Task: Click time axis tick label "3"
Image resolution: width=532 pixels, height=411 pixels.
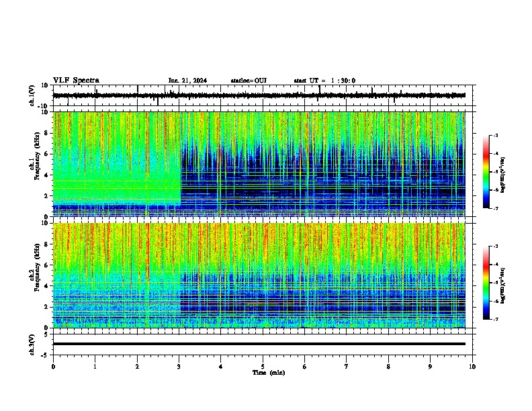Action: coord(179,367)
